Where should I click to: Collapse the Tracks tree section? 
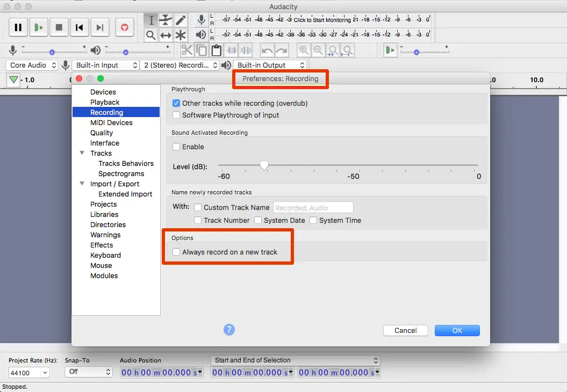coord(82,153)
